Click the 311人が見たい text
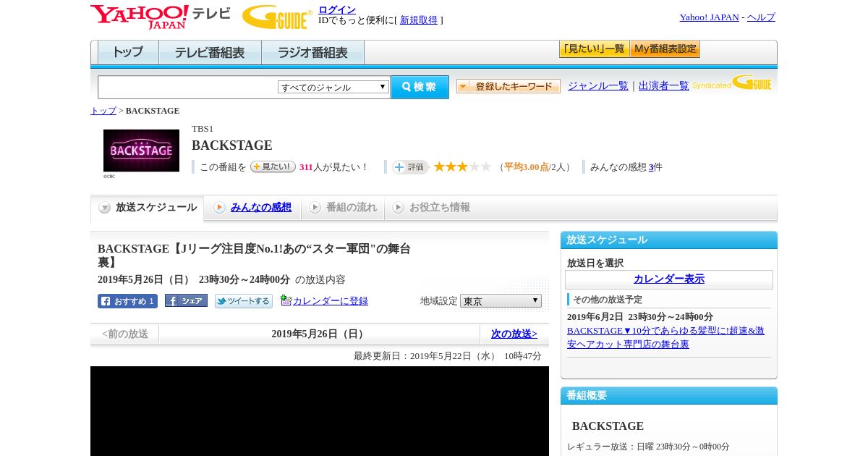 coord(333,167)
